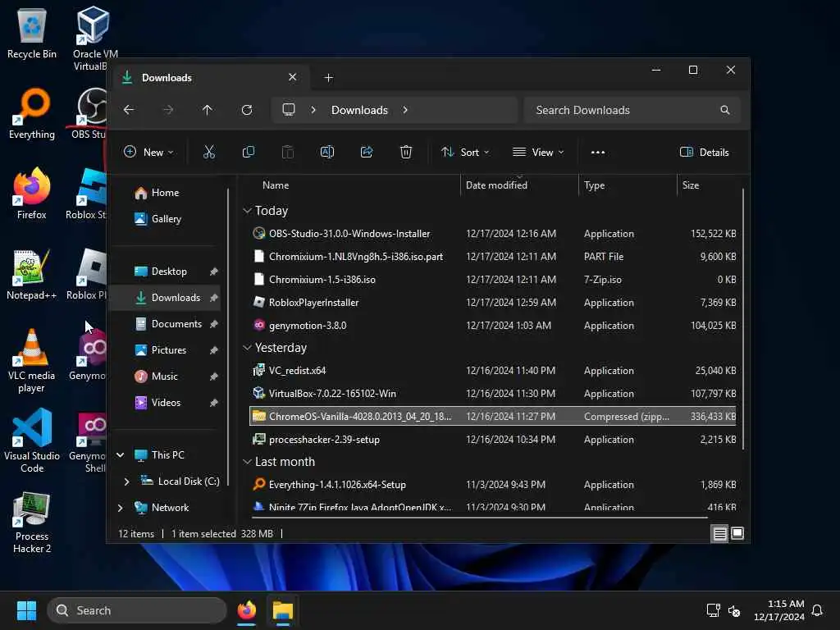This screenshot has width=840, height=630.
Task: Open Process Hacker 2 desktop shortcut
Action: [x=32, y=523]
